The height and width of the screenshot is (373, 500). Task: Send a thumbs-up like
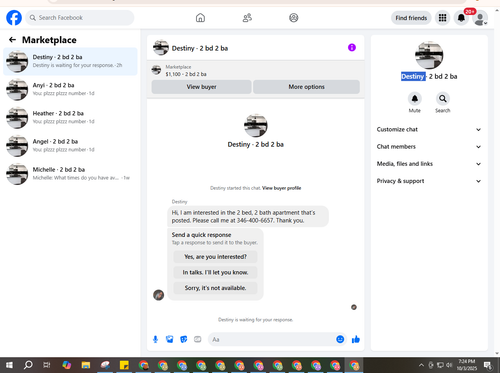pos(356,339)
